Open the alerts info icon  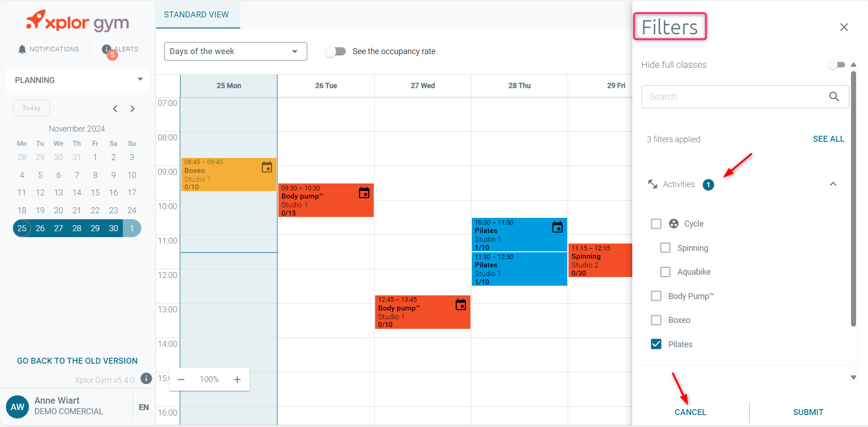tap(106, 49)
